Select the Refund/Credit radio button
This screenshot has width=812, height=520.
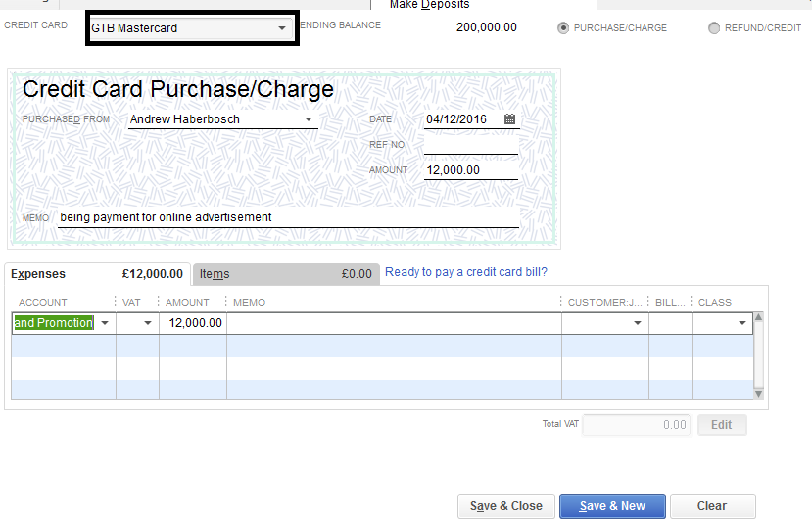[x=714, y=28]
